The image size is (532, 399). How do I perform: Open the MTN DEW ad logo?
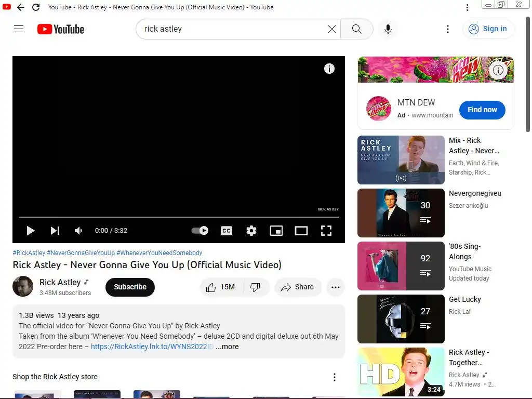tap(379, 109)
